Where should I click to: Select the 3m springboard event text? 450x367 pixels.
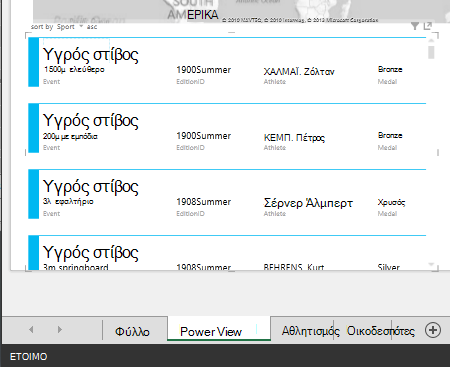point(76,267)
